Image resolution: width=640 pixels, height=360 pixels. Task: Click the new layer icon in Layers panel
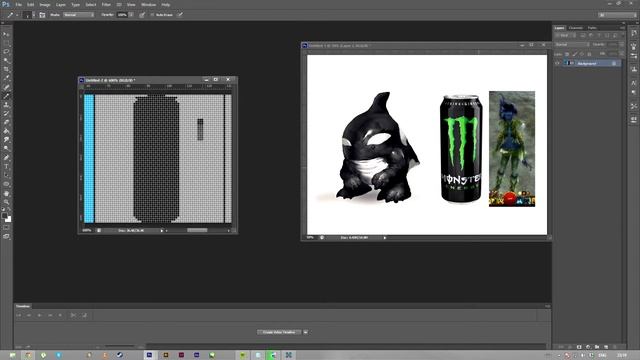606,347
